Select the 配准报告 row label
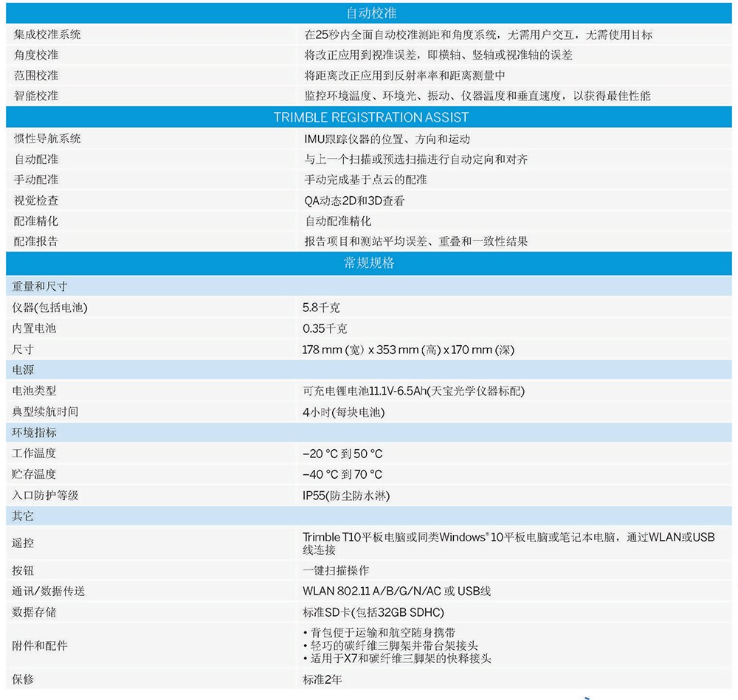The height and width of the screenshot is (700, 738). 35,241
